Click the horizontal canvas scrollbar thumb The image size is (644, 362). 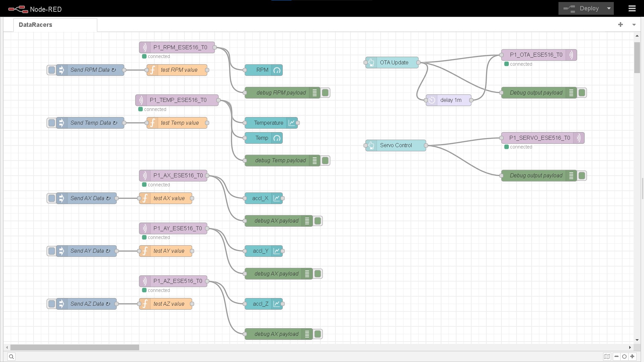coord(74,348)
